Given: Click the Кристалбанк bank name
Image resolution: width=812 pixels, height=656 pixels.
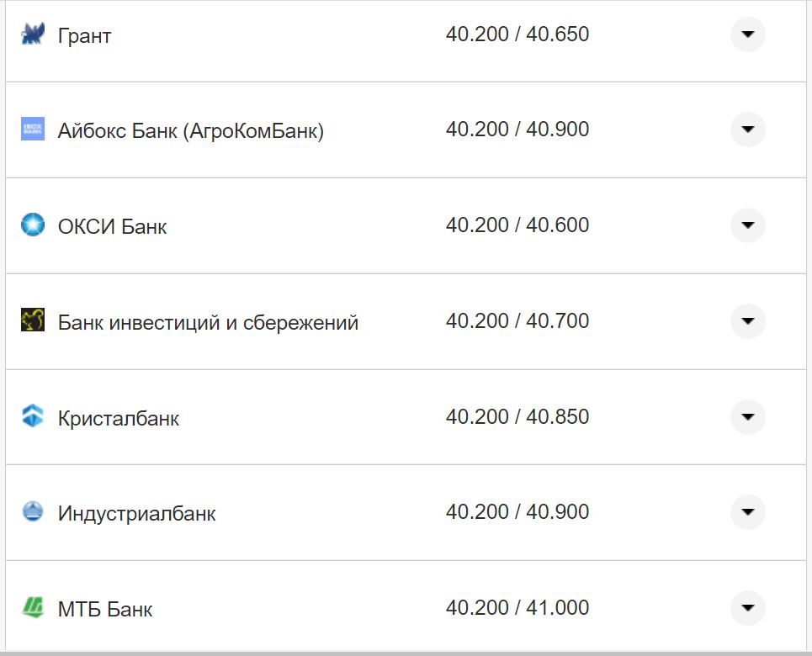Looking at the screenshot, I should coord(118,416).
